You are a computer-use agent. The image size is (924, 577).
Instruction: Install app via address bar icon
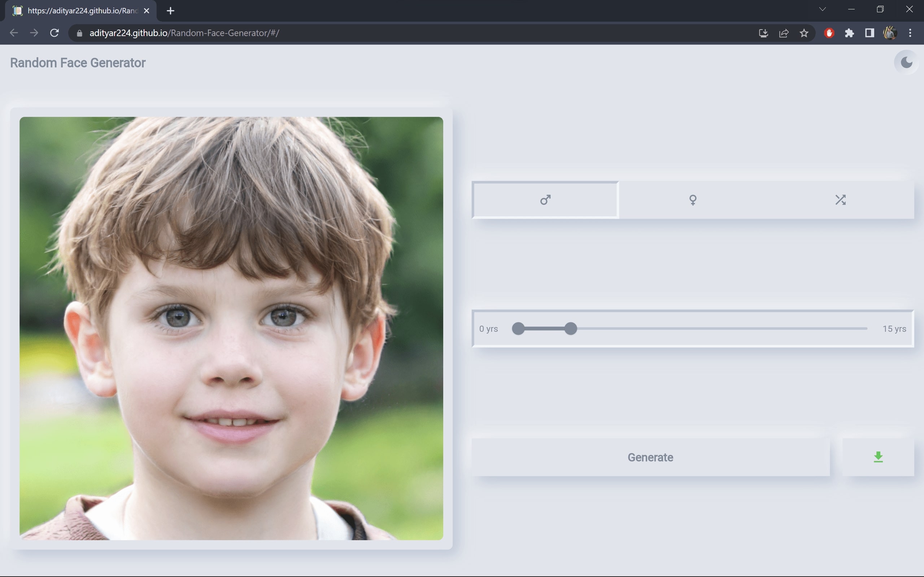click(763, 33)
